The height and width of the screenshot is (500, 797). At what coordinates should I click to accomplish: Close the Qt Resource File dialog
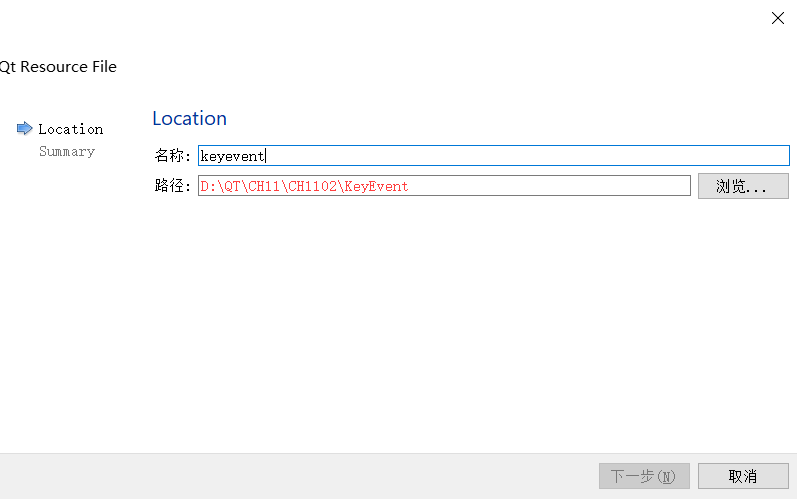(777, 18)
